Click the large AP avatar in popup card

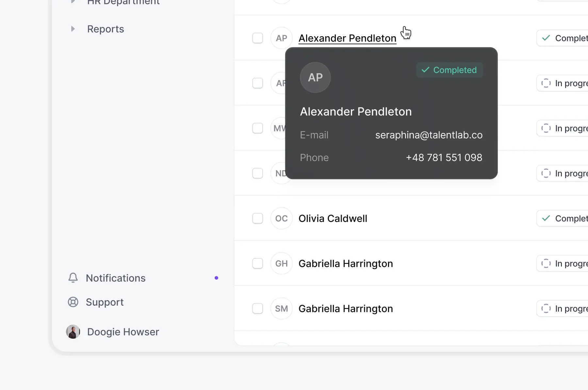[x=315, y=77]
